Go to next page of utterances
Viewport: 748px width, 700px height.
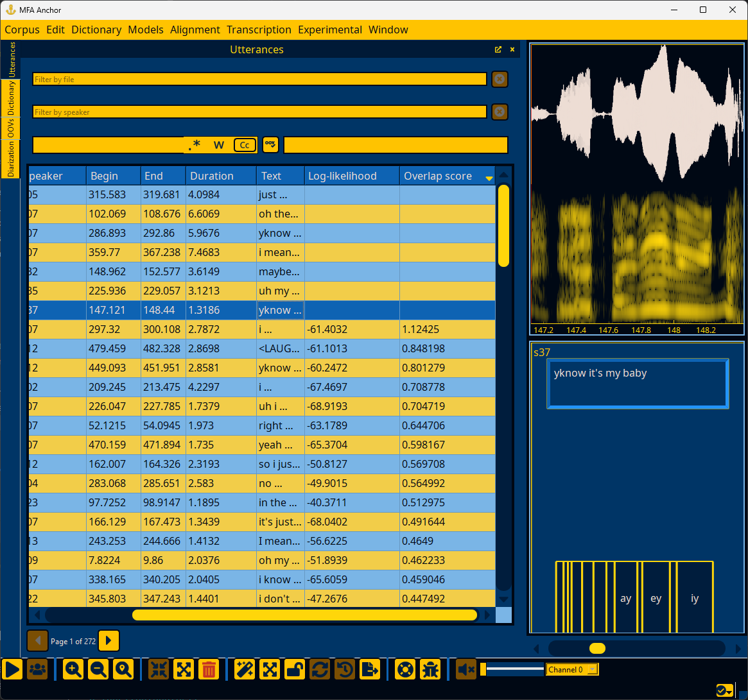[x=109, y=641]
